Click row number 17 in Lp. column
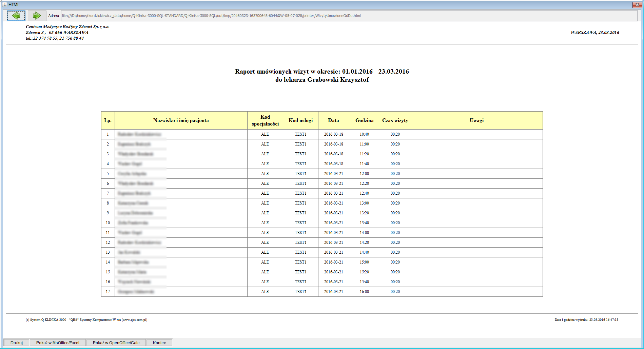The width and height of the screenshot is (644, 349). click(108, 292)
